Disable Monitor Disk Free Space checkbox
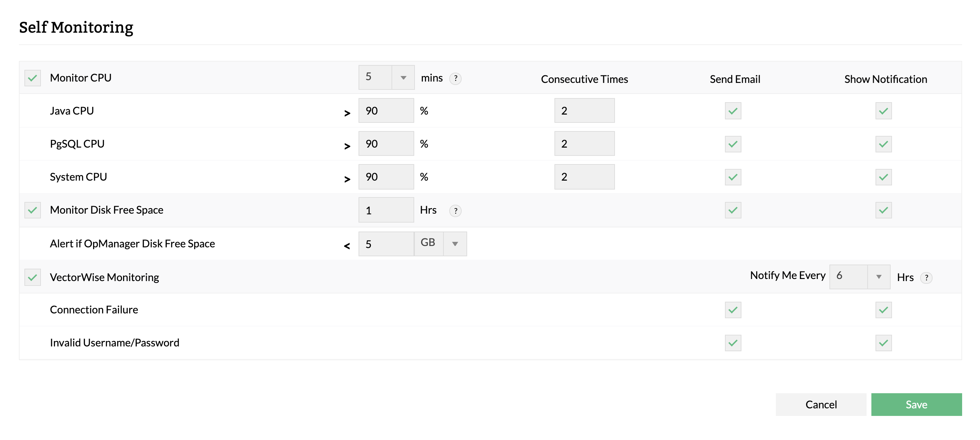Image resolution: width=980 pixels, height=440 pixels. point(33,210)
